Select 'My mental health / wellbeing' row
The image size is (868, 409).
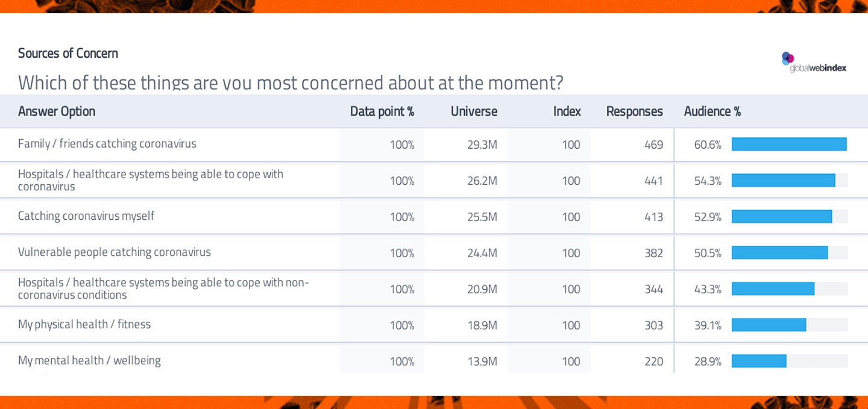tap(89, 360)
